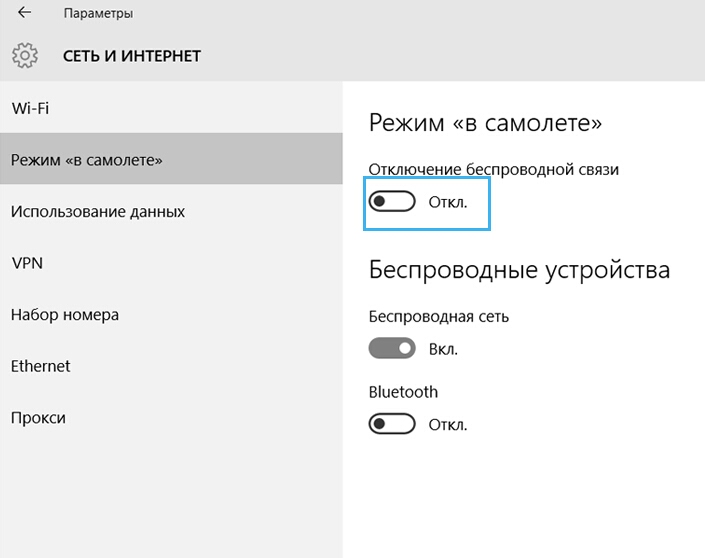Click Откл. label beside airplane mode switch

click(x=448, y=202)
